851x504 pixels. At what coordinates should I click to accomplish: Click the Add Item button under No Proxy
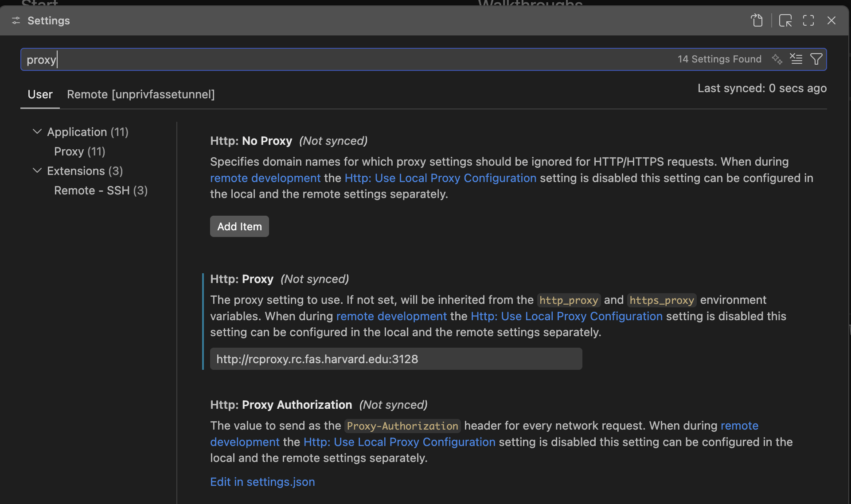coord(239,226)
